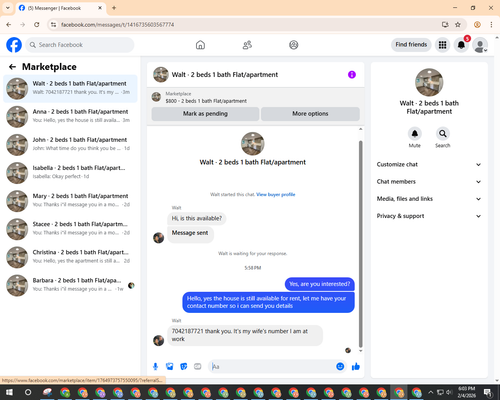Image resolution: width=500 pixels, height=400 pixels.
Task: Open the Friends icon in top navigation
Action: pos(247,45)
